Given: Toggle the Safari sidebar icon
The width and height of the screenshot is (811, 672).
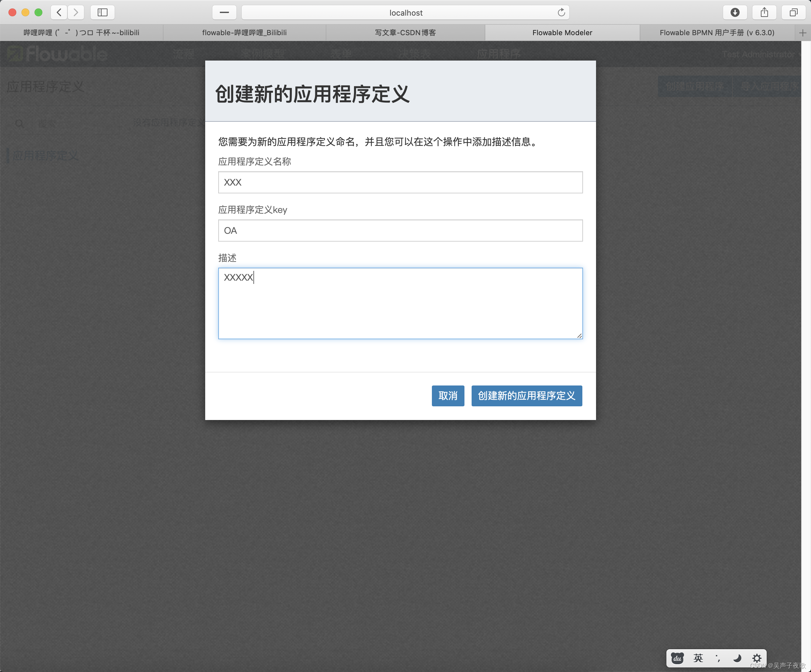Looking at the screenshot, I should (x=102, y=12).
